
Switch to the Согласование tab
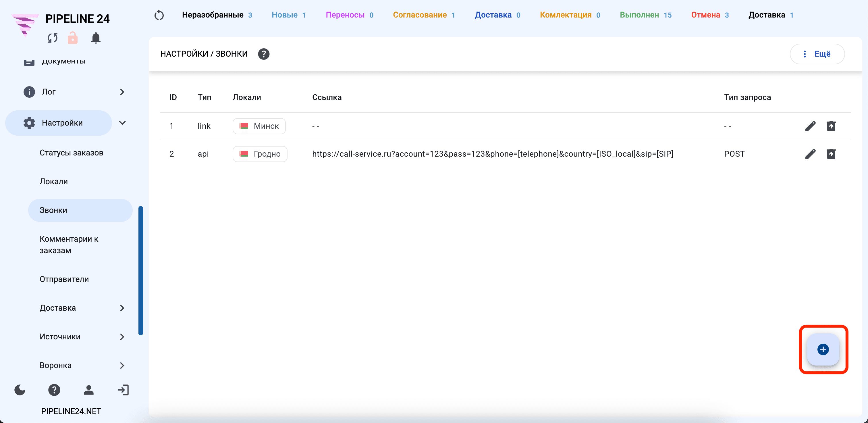click(424, 15)
